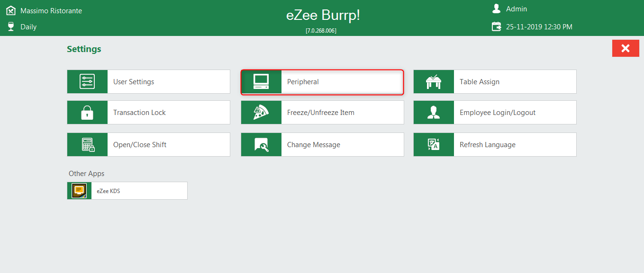Open the Peripheral settings
The image size is (644, 273).
[x=322, y=82]
